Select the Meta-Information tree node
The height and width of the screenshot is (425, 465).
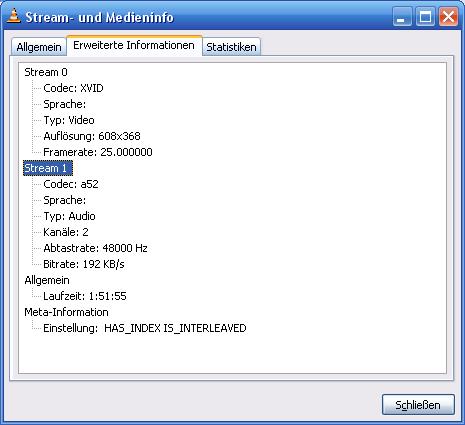(x=66, y=312)
